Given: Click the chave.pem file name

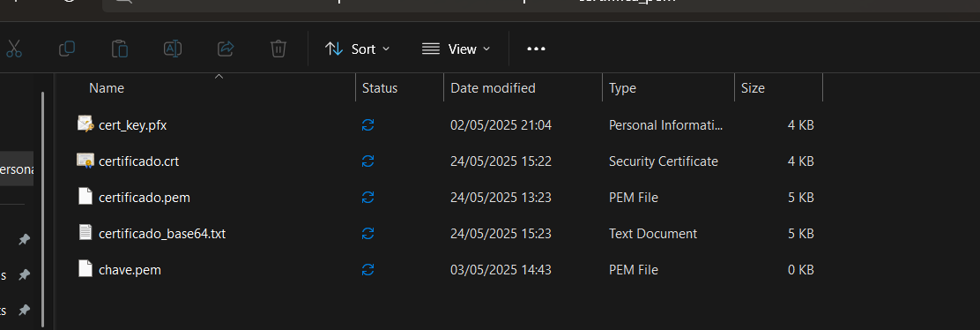Looking at the screenshot, I should pyautogui.click(x=130, y=271).
